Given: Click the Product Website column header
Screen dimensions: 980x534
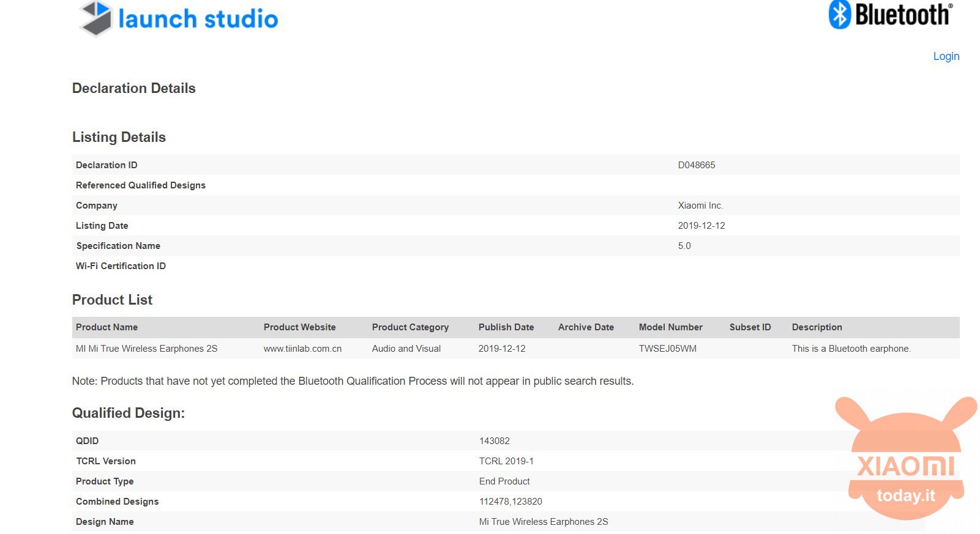Looking at the screenshot, I should (300, 327).
